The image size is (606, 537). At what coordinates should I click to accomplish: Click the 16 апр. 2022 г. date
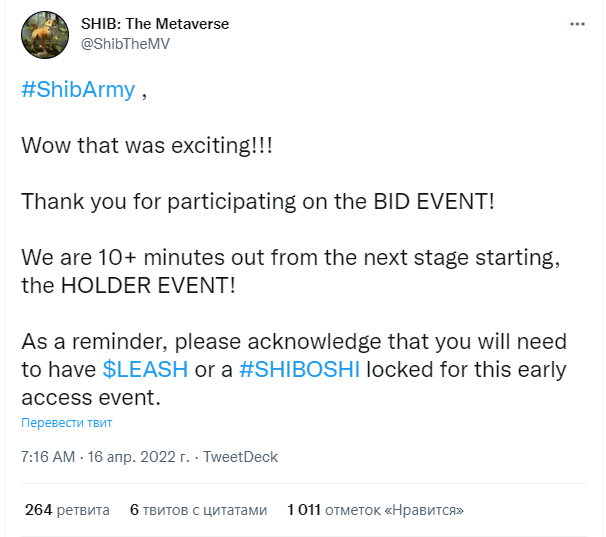[138, 457]
